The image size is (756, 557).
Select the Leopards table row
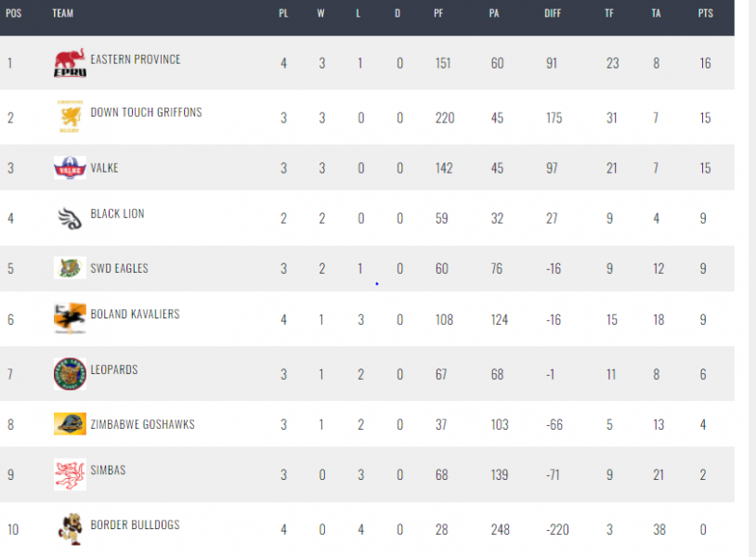[367, 374]
